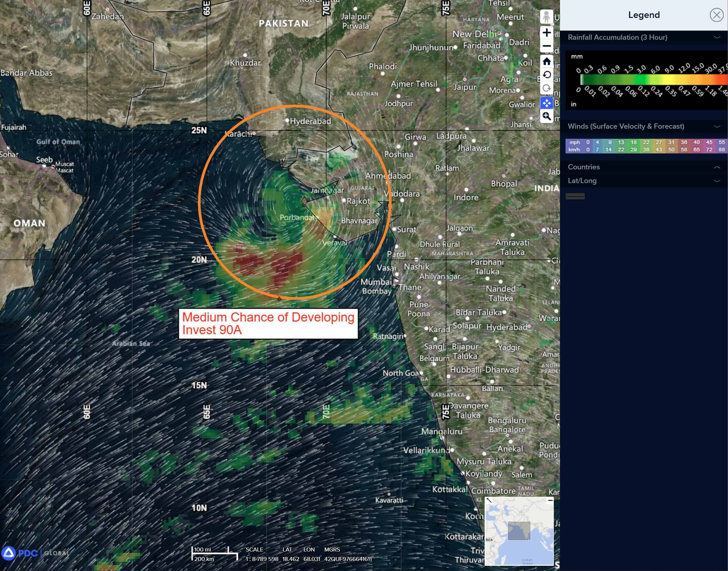728x571 pixels.
Task: Reset map to home extent
Action: click(x=546, y=62)
